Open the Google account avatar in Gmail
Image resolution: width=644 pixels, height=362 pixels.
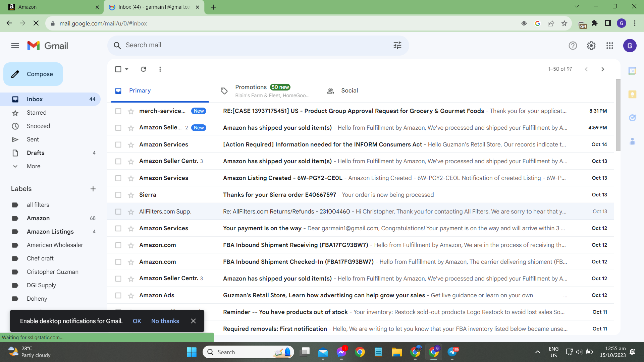pyautogui.click(x=630, y=46)
